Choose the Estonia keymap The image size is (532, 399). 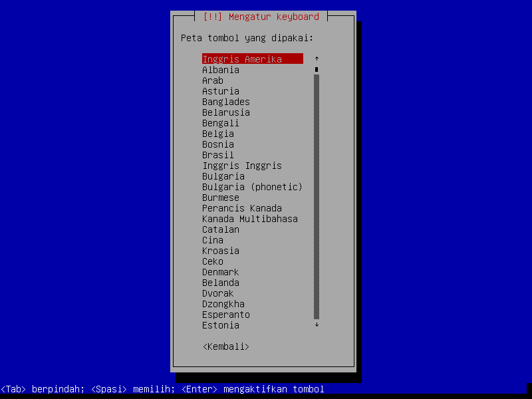pyautogui.click(x=221, y=325)
